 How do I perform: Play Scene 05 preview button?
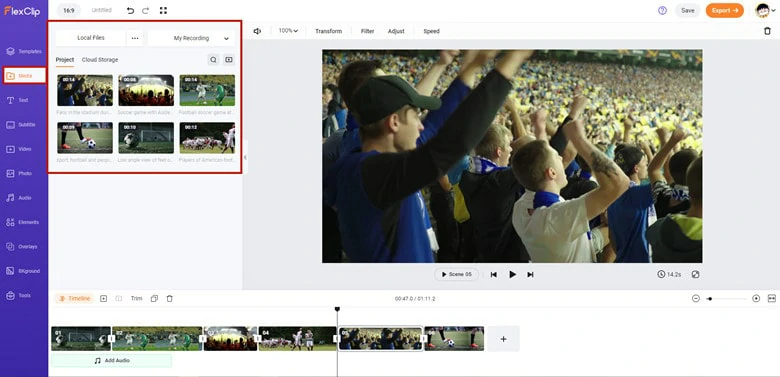click(x=457, y=275)
